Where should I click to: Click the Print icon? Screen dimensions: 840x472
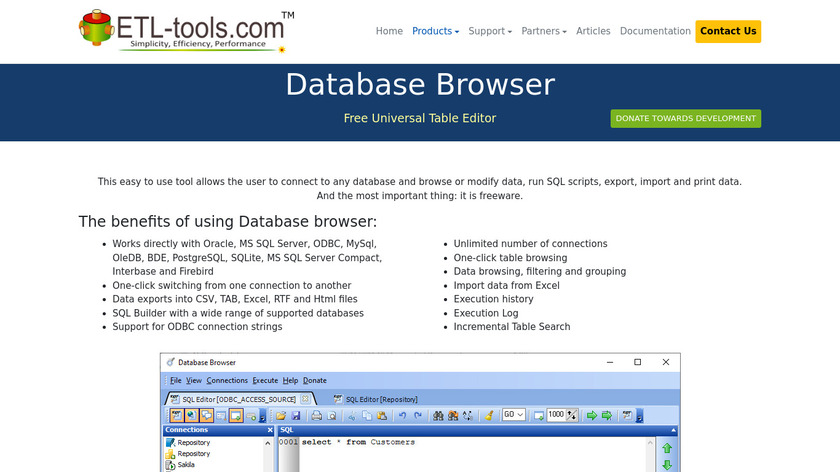(317, 416)
